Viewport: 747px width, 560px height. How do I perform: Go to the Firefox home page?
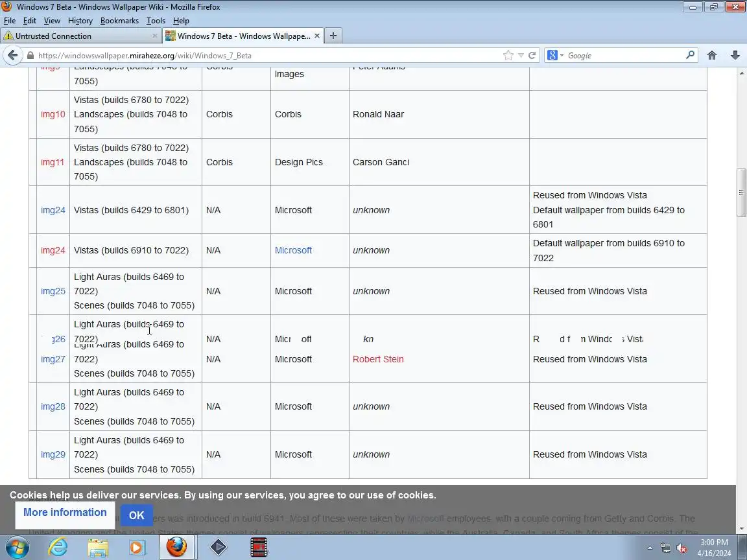click(712, 55)
